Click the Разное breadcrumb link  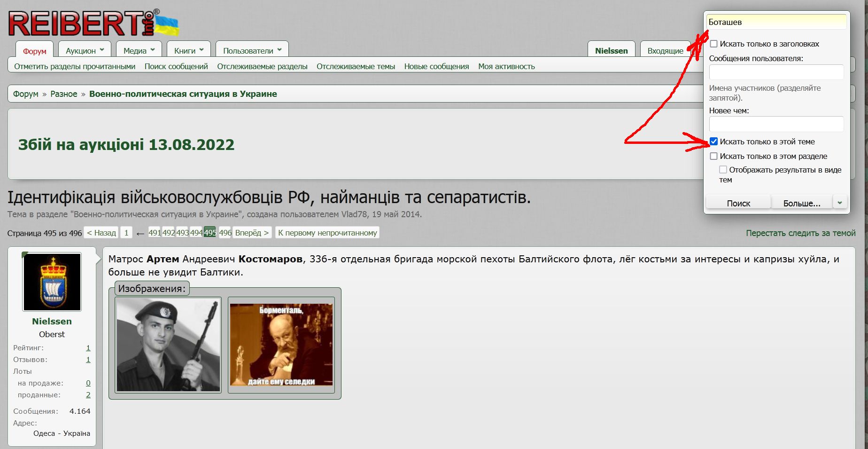pyautogui.click(x=64, y=94)
